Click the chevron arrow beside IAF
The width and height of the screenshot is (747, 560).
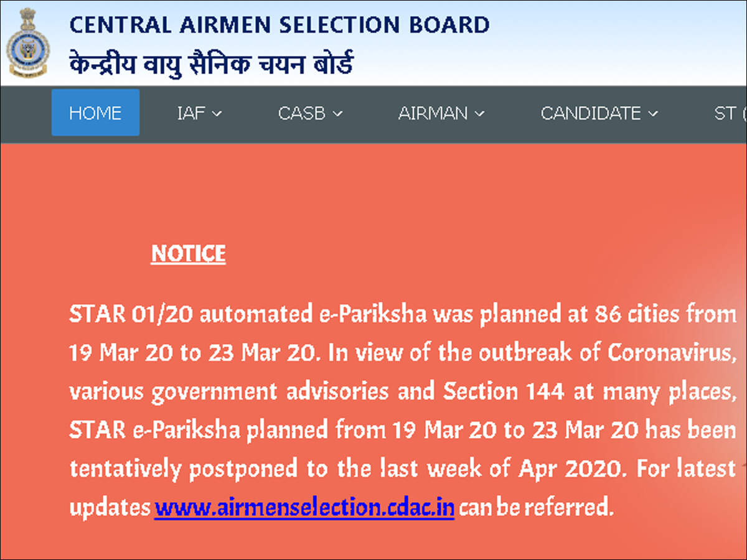(x=217, y=114)
